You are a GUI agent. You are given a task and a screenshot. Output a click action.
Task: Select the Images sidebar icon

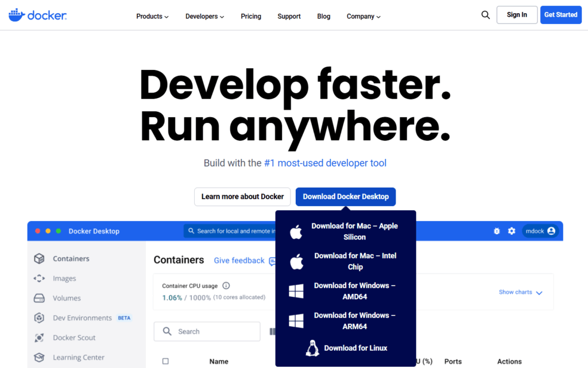(x=39, y=278)
